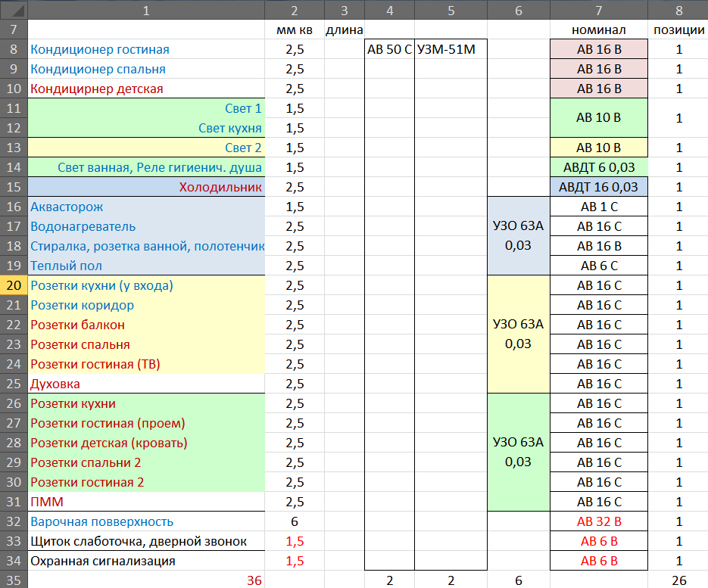Select 'Щиток слаботочка, дверной звонок' cell

146,541
